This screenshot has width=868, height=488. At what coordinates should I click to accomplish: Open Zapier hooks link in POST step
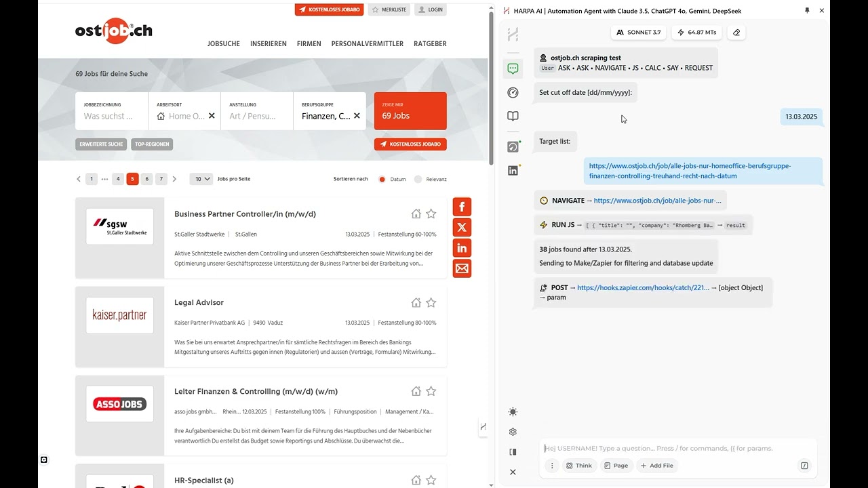(x=643, y=287)
